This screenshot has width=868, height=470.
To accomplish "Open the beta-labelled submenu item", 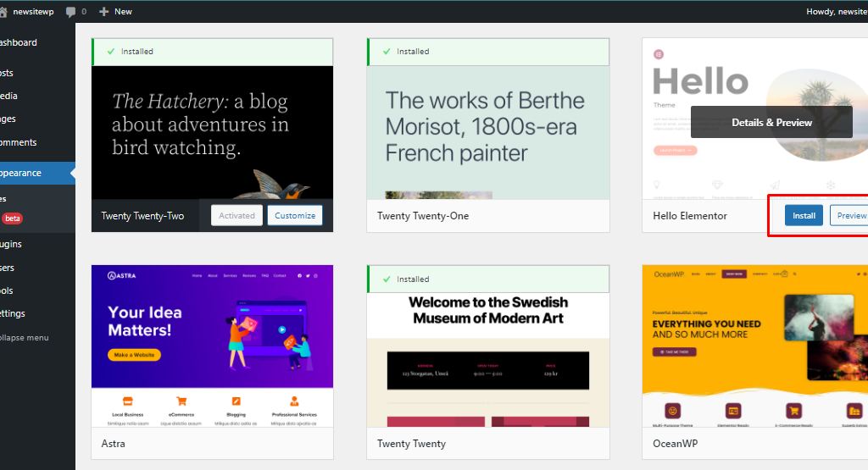I will tap(12, 218).
